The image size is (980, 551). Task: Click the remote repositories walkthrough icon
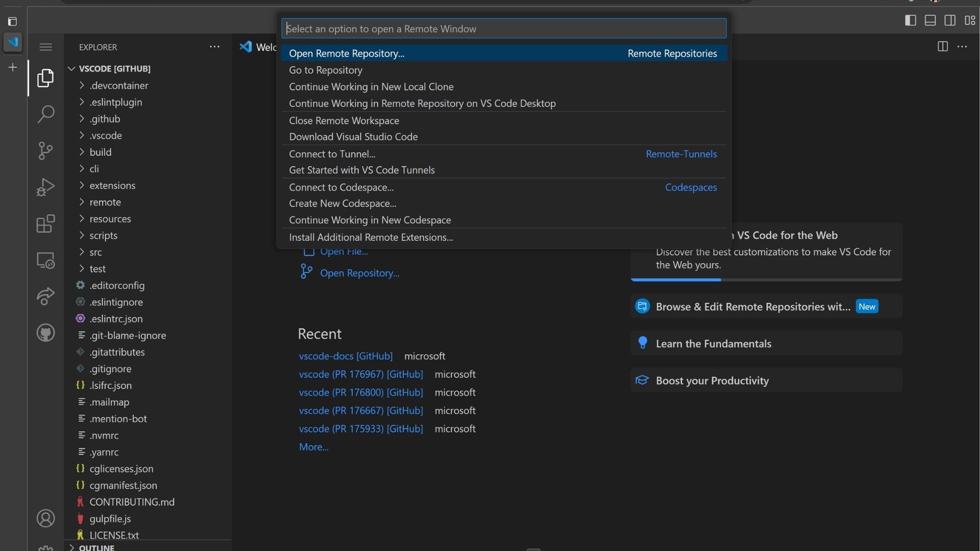pos(642,306)
